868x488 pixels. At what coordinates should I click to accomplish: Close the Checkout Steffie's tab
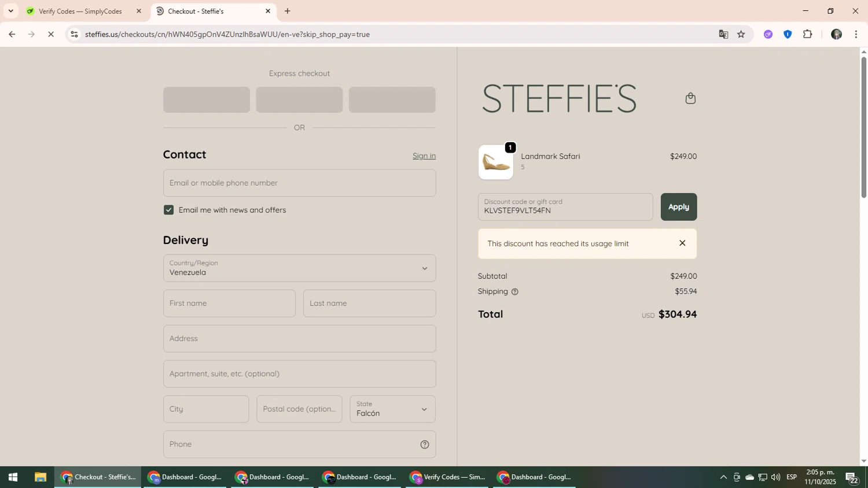(268, 11)
